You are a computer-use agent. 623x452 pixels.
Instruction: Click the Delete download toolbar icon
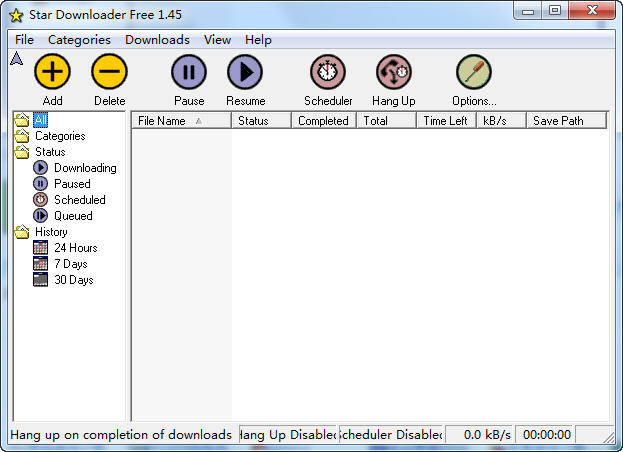(109, 72)
